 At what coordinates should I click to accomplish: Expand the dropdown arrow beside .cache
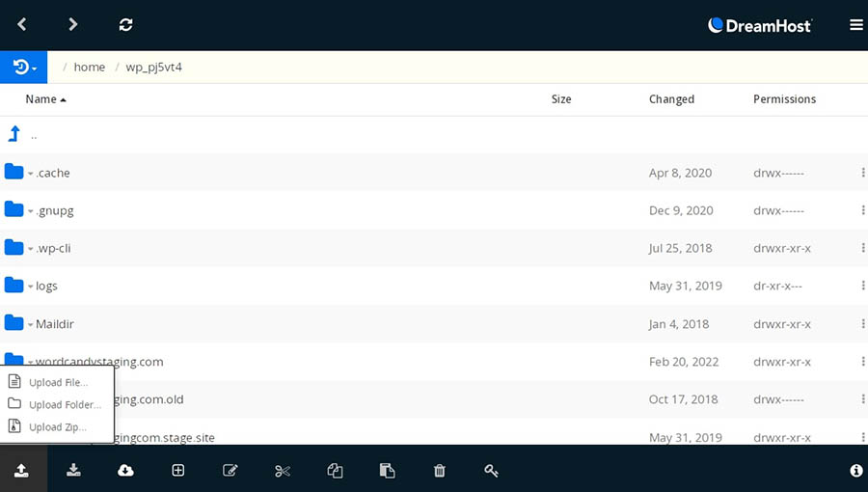pos(31,175)
